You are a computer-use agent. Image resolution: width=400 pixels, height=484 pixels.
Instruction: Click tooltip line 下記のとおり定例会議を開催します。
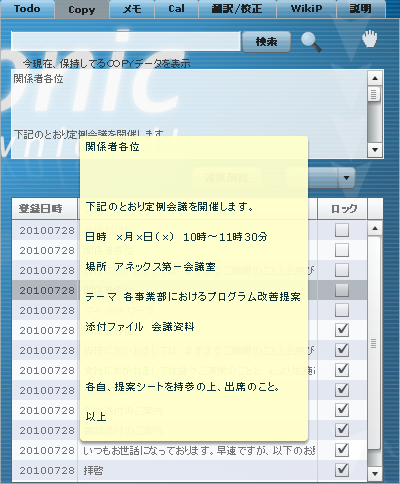pos(169,207)
